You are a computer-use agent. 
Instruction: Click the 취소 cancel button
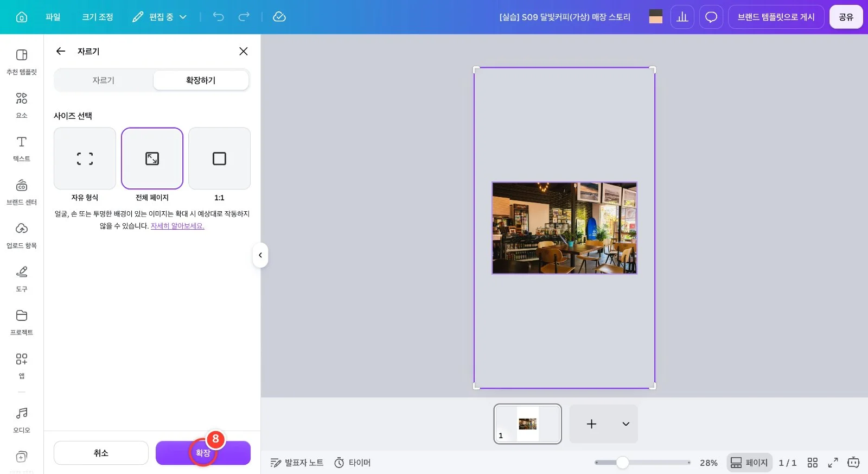pyautogui.click(x=101, y=453)
